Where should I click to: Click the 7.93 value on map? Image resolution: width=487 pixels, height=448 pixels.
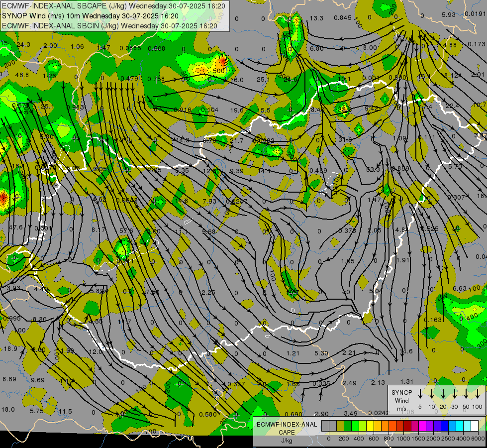209,202
